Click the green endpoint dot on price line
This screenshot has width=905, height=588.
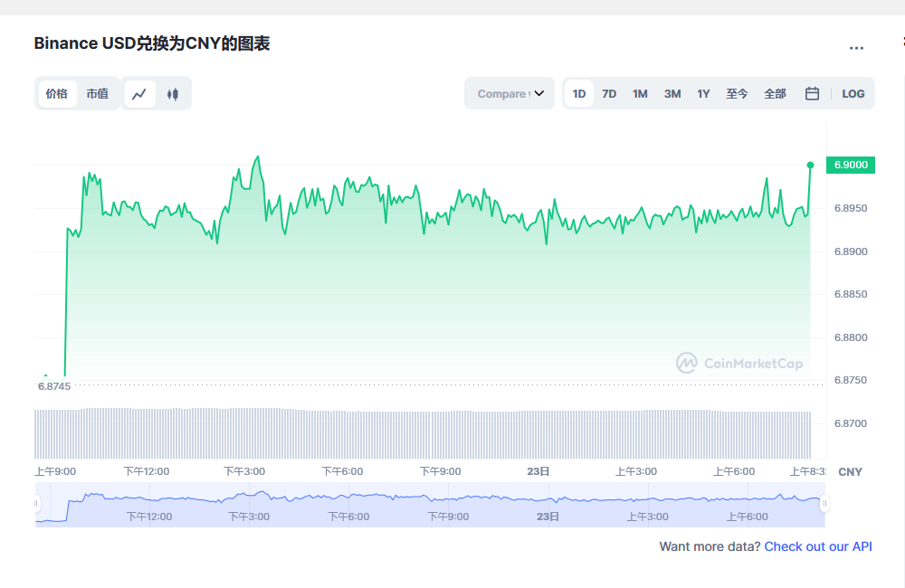810,165
